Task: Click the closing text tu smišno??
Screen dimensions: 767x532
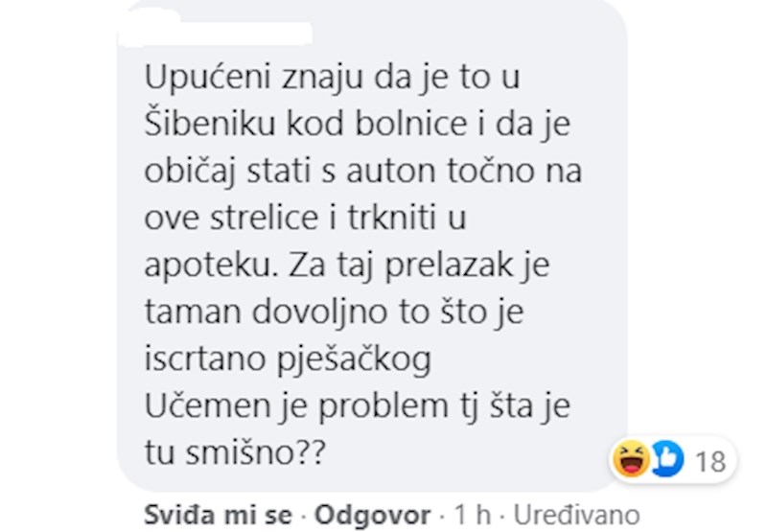Action: [235, 452]
